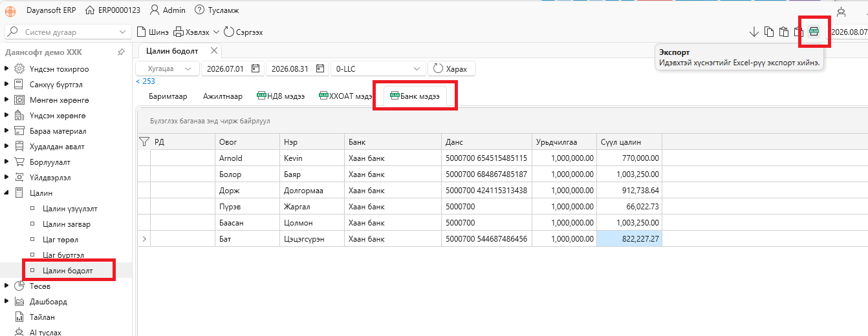Click the Dayansoft ERP globe logo
Image resolution: width=868 pixels, height=336 pixels.
(x=12, y=10)
